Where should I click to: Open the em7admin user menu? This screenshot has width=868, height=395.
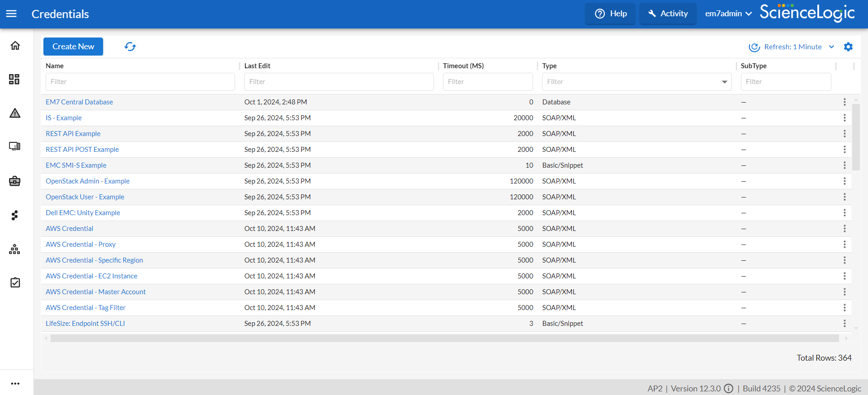(x=728, y=14)
